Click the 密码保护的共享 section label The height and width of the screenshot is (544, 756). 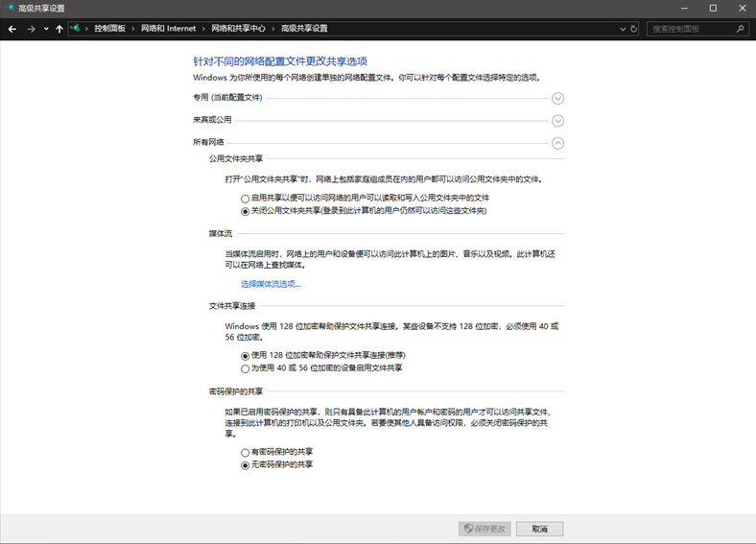[236, 391]
